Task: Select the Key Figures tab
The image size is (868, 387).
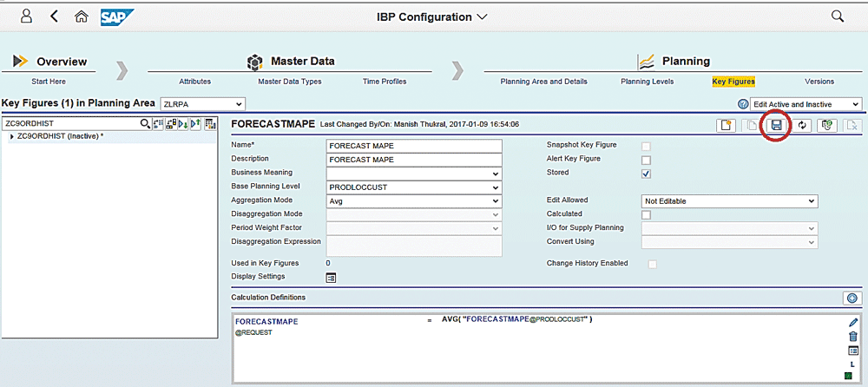Action: pyautogui.click(x=733, y=82)
